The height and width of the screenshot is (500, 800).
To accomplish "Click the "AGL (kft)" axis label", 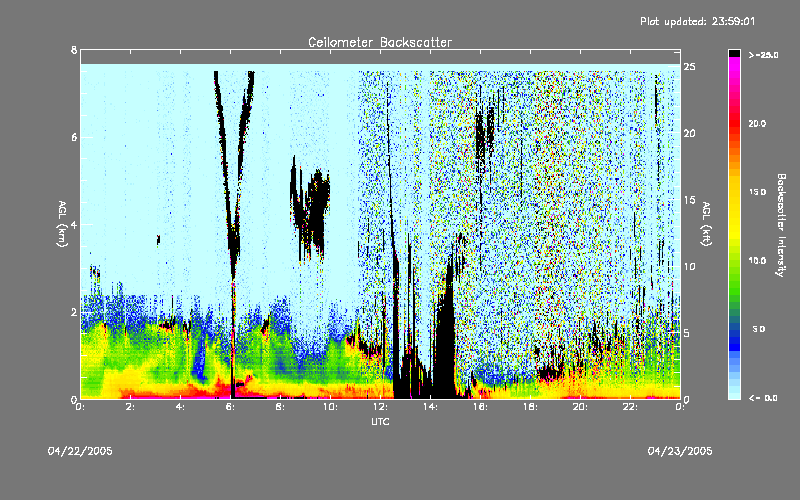I will point(706,224).
